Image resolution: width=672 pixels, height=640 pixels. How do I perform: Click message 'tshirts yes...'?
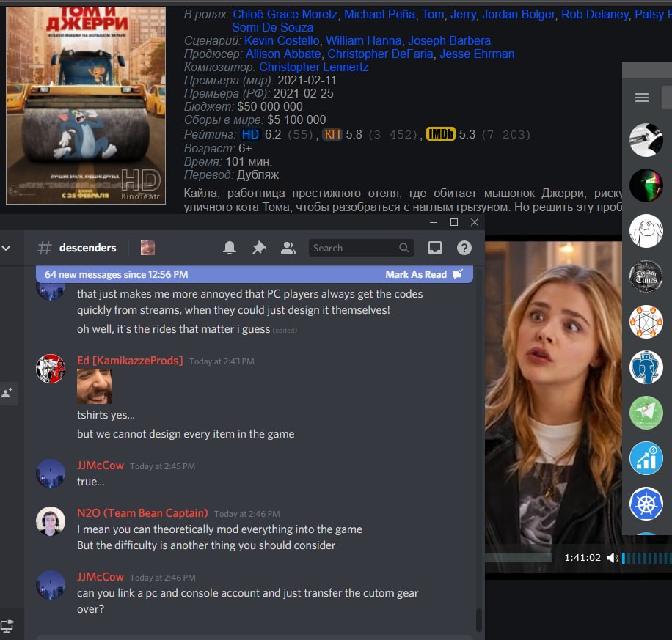click(x=106, y=415)
